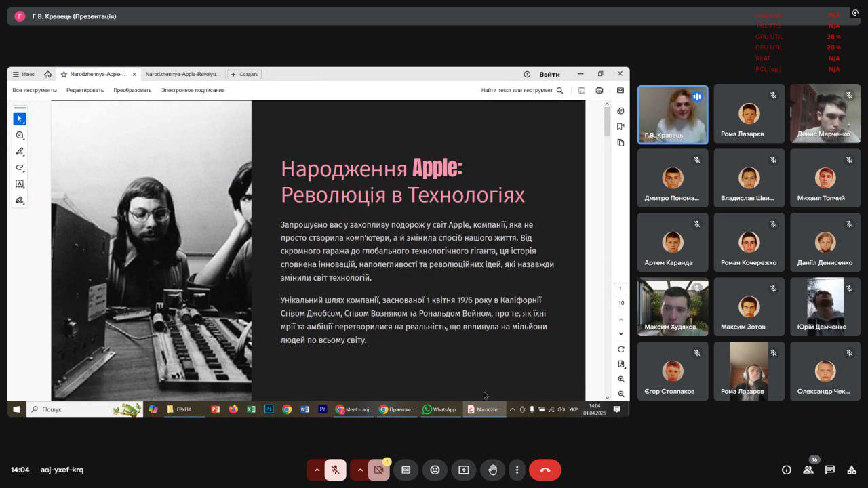Select Юрій Демченко video tile
The image size is (868, 488).
(825, 307)
